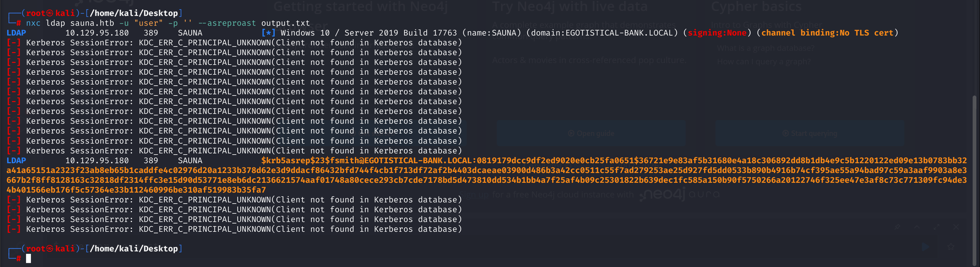Click the blue [*] marker
This screenshot has width=980, height=267.
[x=269, y=33]
